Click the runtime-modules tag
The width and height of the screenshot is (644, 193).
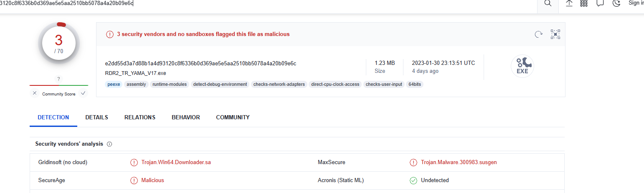point(170,84)
